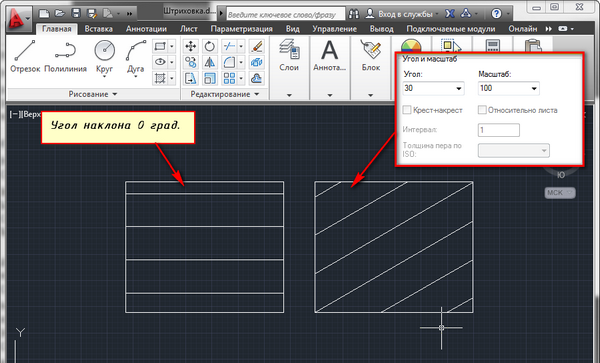Screen dimensions: 600x363
Task: Select the Круг circle tool
Action: (104, 57)
